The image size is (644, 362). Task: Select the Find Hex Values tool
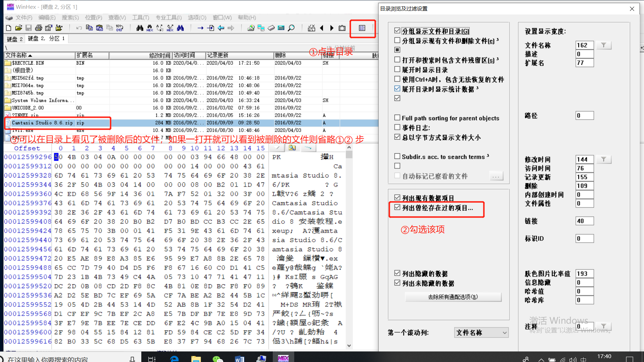(149, 28)
